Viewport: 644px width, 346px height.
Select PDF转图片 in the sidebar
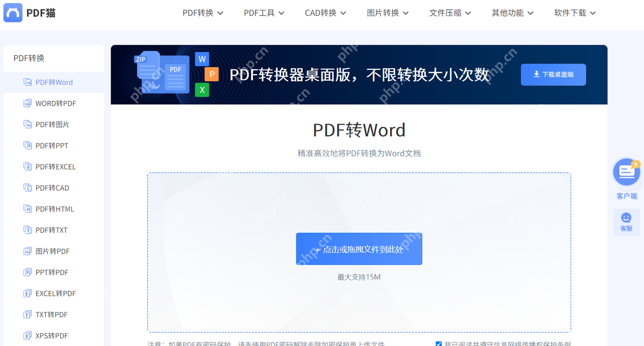(54, 124)
